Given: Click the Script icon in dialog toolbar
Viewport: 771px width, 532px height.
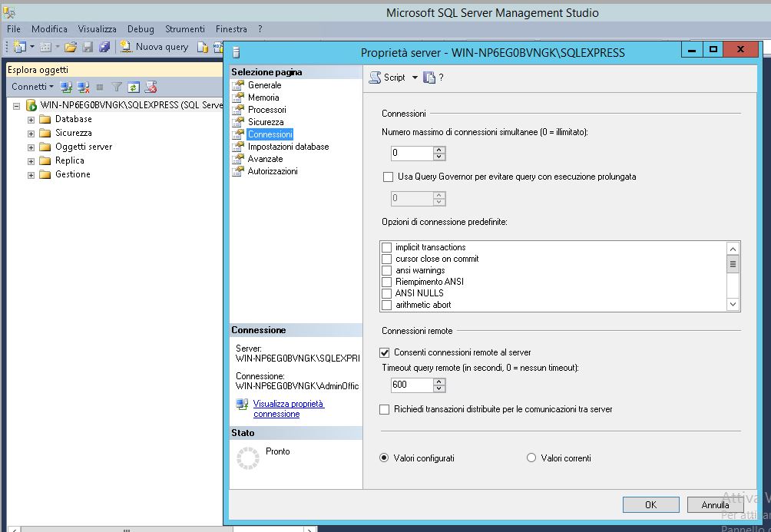Looking at the screenshot, I should click(x=375, y=78).
